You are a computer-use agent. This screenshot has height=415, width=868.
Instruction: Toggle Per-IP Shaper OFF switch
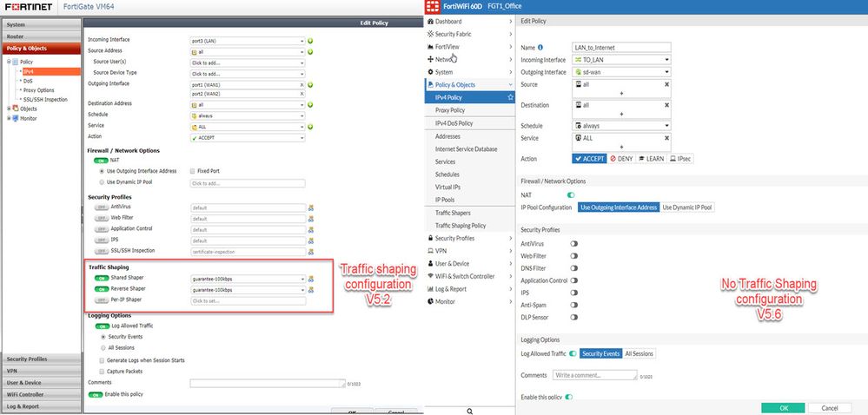[x=102, y=300]
